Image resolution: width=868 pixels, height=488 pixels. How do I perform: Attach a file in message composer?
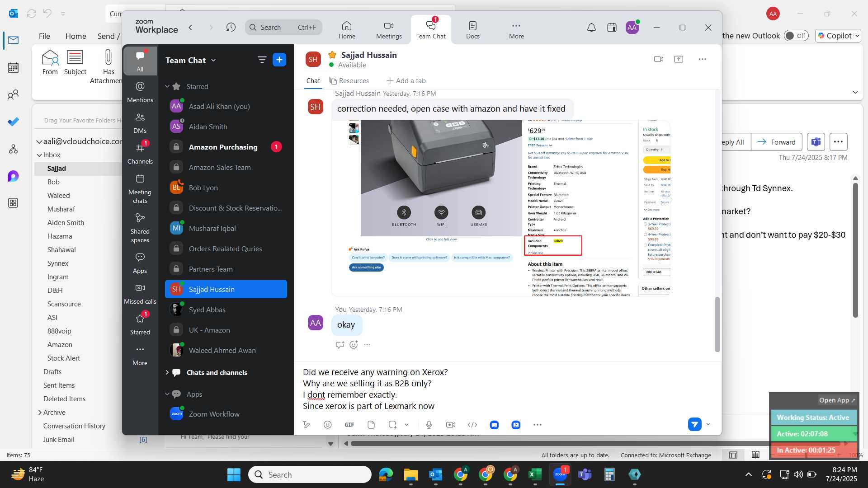[x=371, y=425]
